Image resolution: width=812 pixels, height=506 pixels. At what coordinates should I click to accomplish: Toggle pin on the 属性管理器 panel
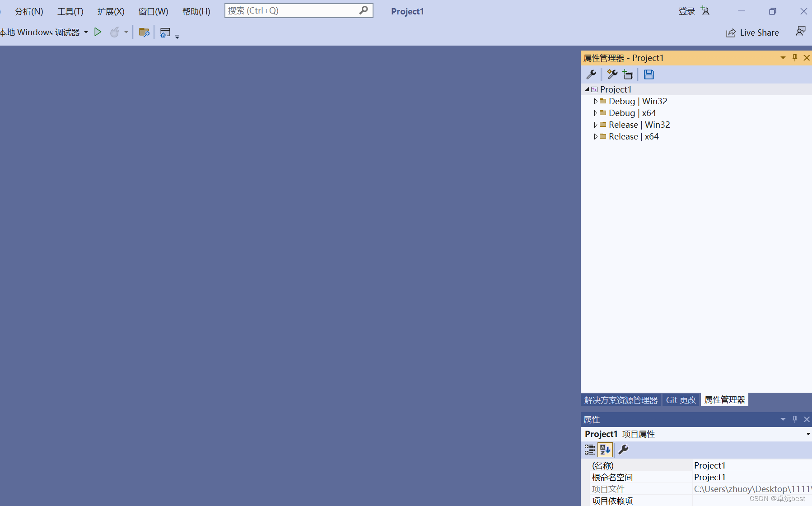(x=794, y=58)
